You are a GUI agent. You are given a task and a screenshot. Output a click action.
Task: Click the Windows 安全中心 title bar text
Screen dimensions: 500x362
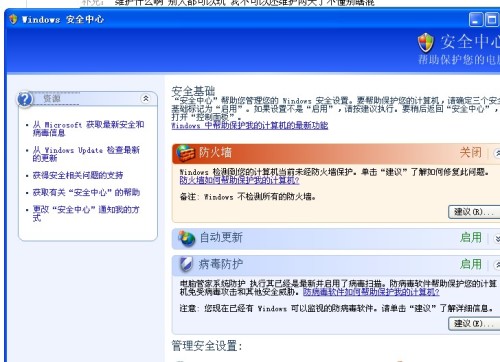[x=63, y=20]
